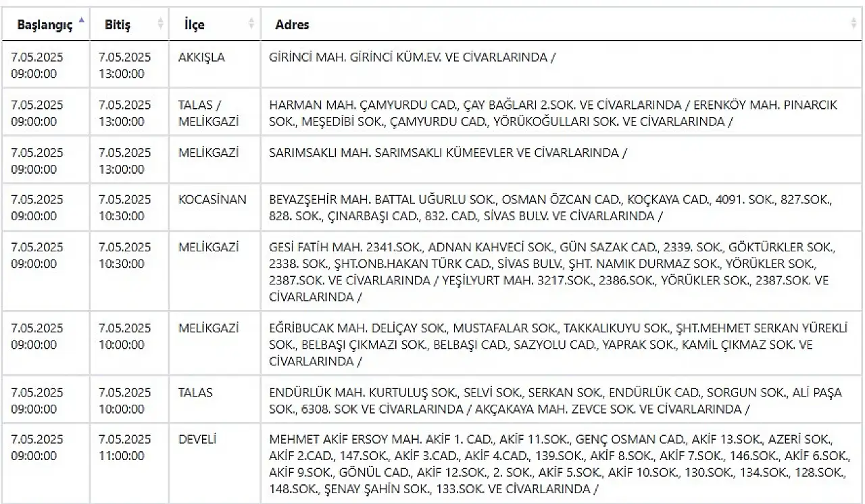Sort by İlçe column header

(x=215, y=24)
